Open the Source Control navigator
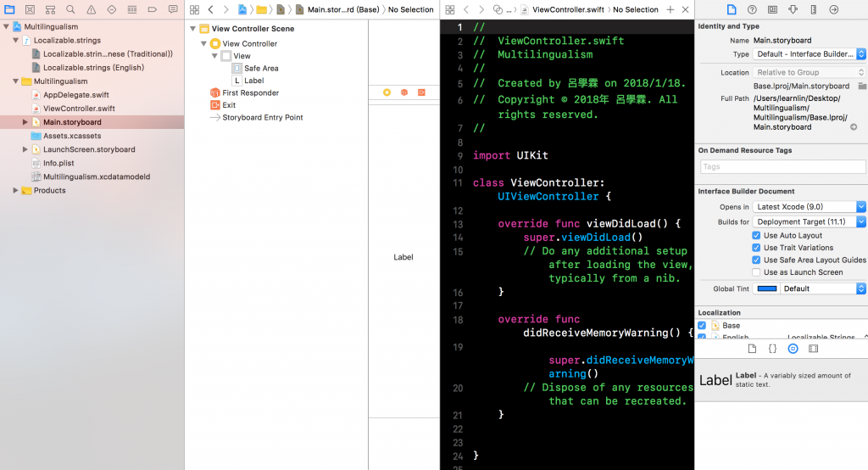Image resolution: width=868 pixels, height=470 pixels. click(x=30, y=9)
